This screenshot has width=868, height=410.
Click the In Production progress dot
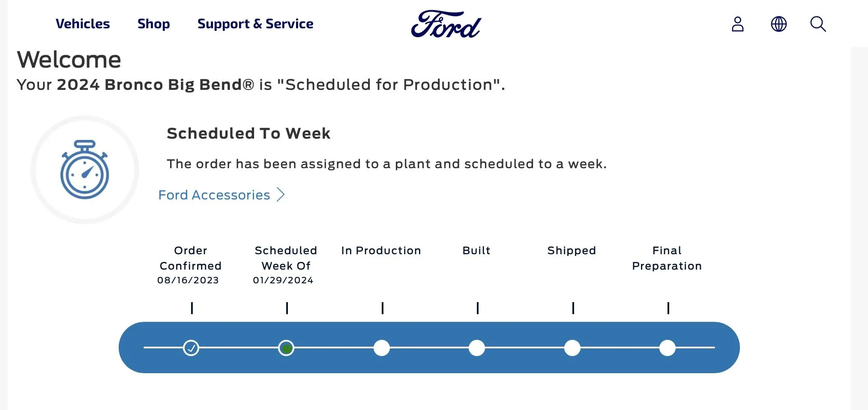point(381,348)
